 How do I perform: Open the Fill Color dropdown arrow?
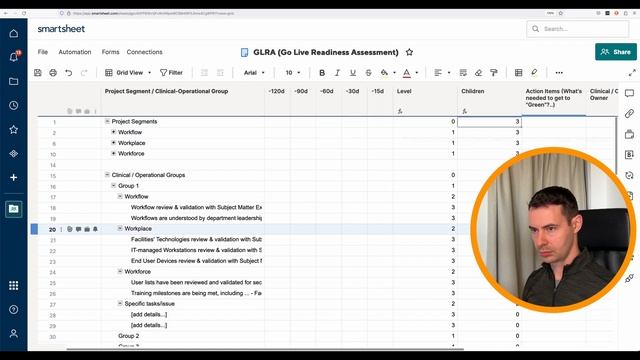click(394, 73)
